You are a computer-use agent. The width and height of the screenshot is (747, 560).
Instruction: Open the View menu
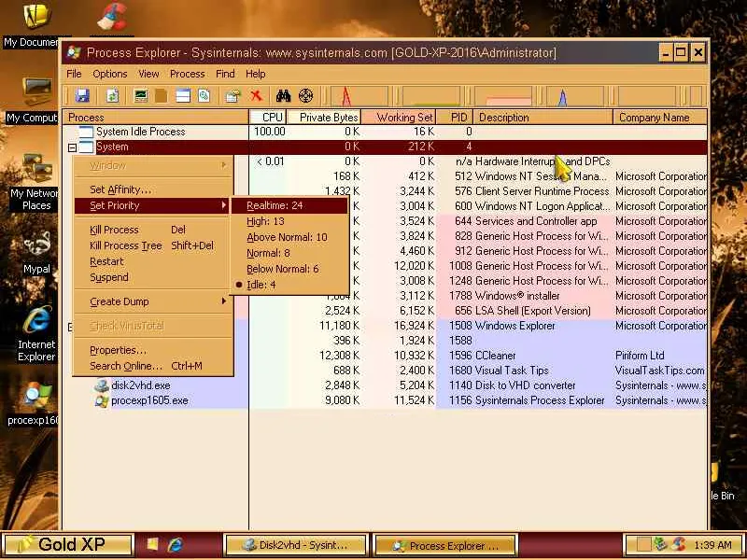[x=148, y=74]
